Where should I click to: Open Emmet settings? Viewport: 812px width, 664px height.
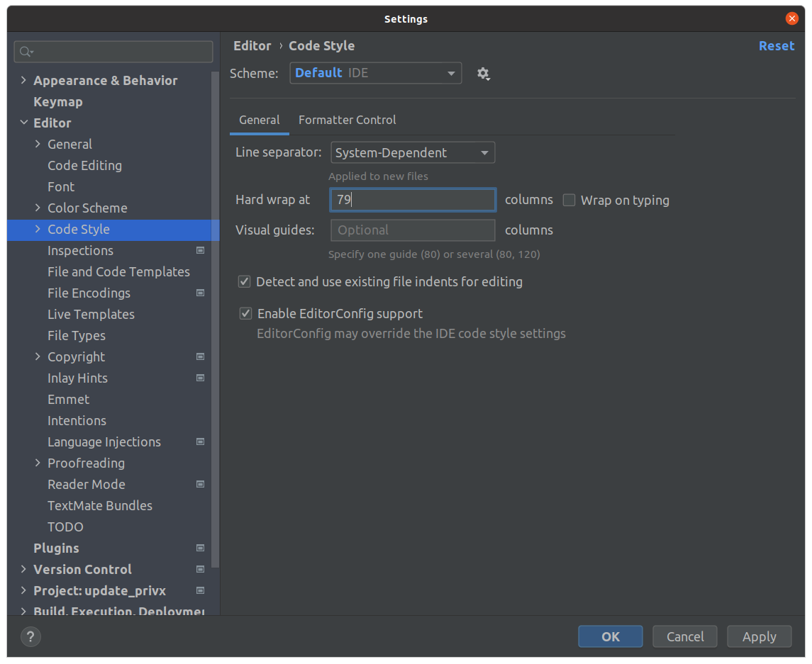pyautogui.click(x=68, y=399)
